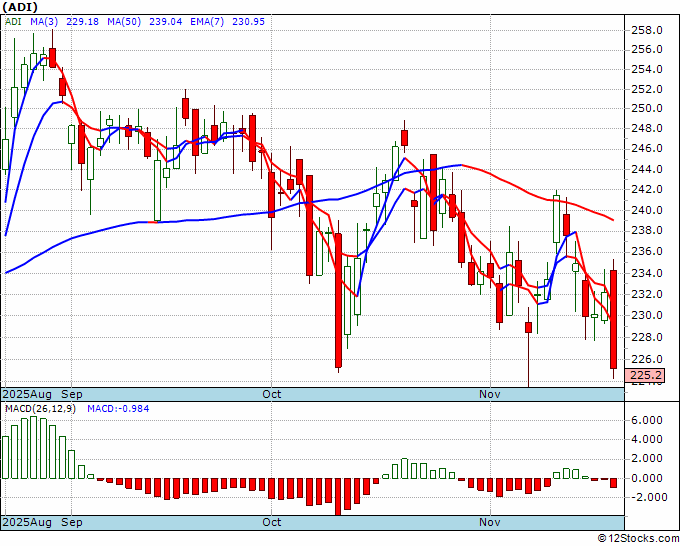Click the 246.0 price axis label
Screen dimensions: 680x546
[647, 148]
